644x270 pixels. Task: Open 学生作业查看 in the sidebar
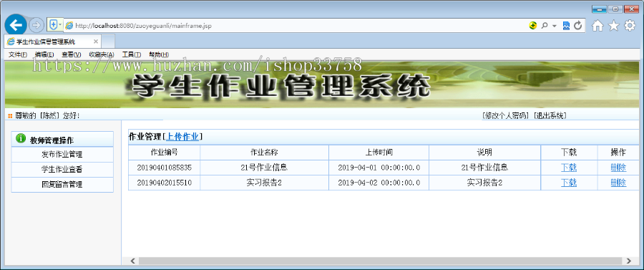(62, 169)
